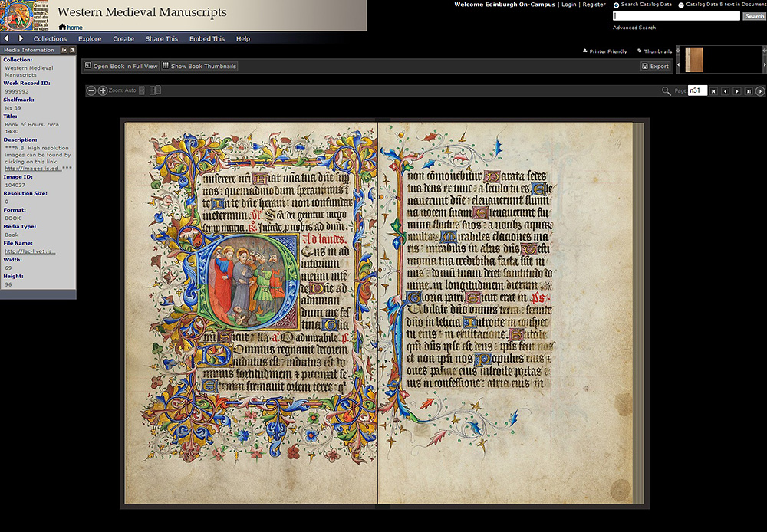Image resolution: width=767 pixels, height=532 pixels.
Task: Select Catalog Data & text in Document option
Action: click(681, 5)
